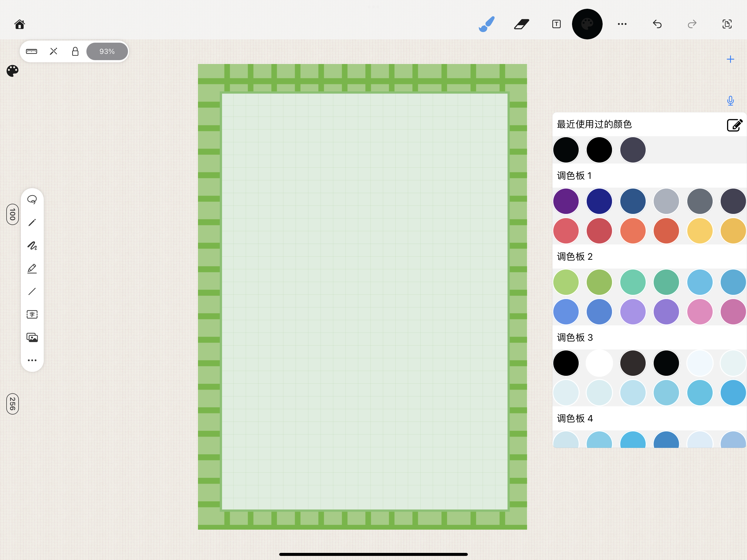Open the insert image tool

click(32, 337)
